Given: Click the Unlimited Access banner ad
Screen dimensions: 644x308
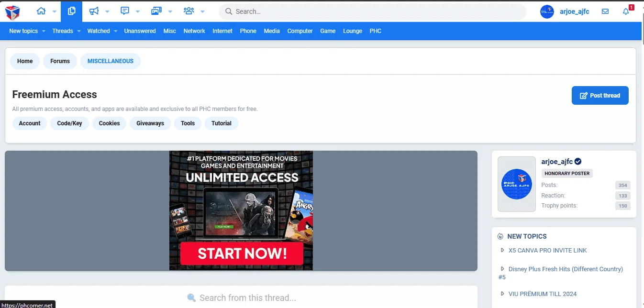Looking at the screenshot, I should pos(241,210).
